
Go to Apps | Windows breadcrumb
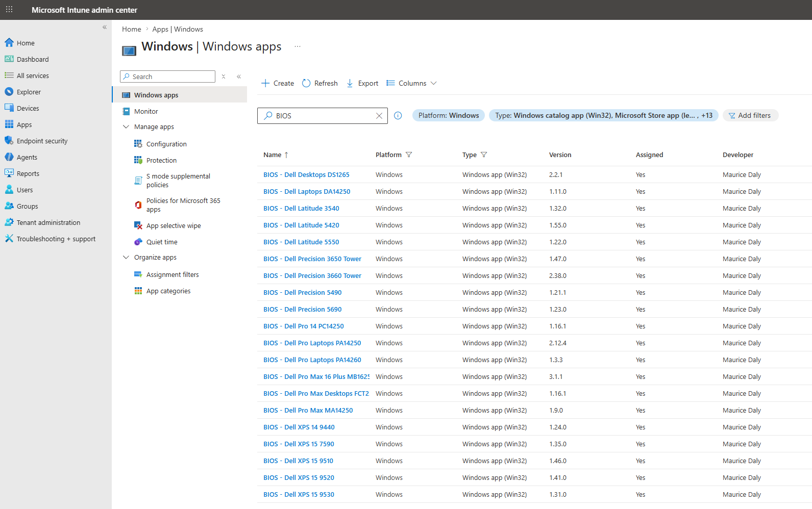point(178,29)
